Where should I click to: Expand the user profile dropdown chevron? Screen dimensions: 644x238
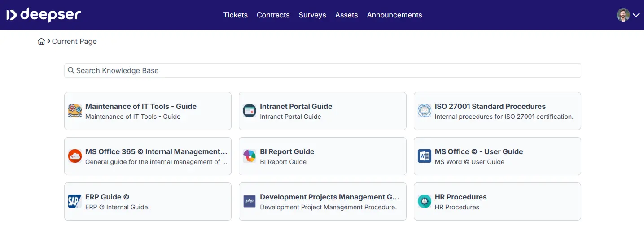coord(636,15)
